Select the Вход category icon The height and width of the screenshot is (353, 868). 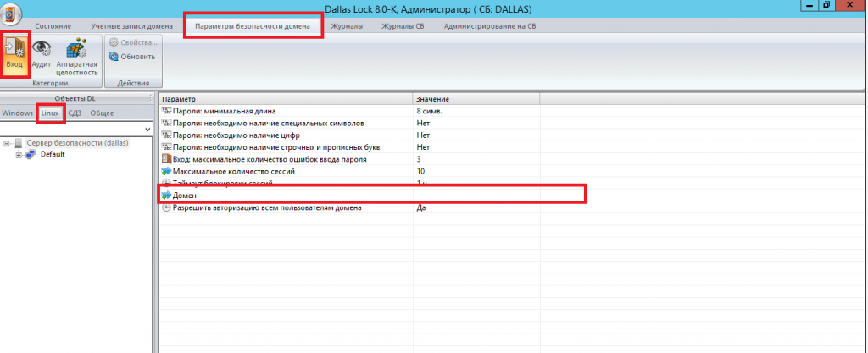[14, 55]
